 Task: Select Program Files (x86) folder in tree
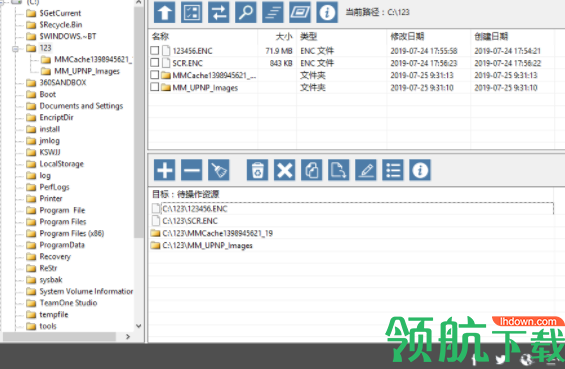click(72, 234)
